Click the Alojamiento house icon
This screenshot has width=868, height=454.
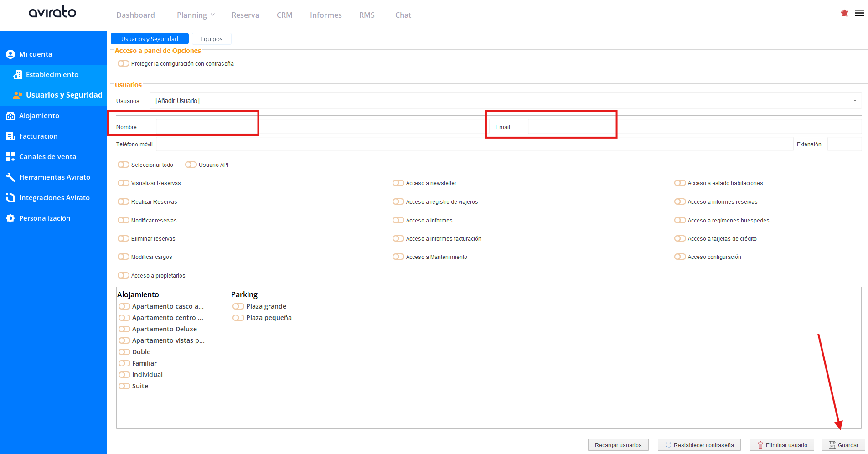point(10,116)
